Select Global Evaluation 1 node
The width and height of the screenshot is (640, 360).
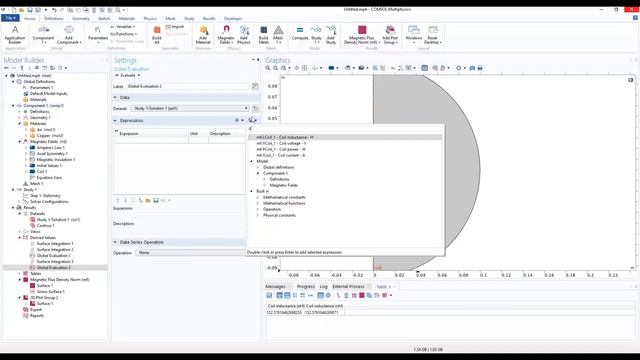53,256
